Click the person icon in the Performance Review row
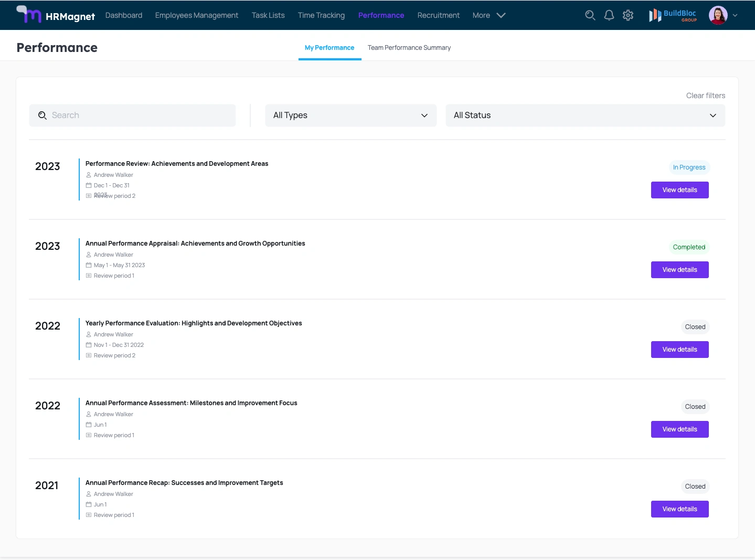 (89, 175)
